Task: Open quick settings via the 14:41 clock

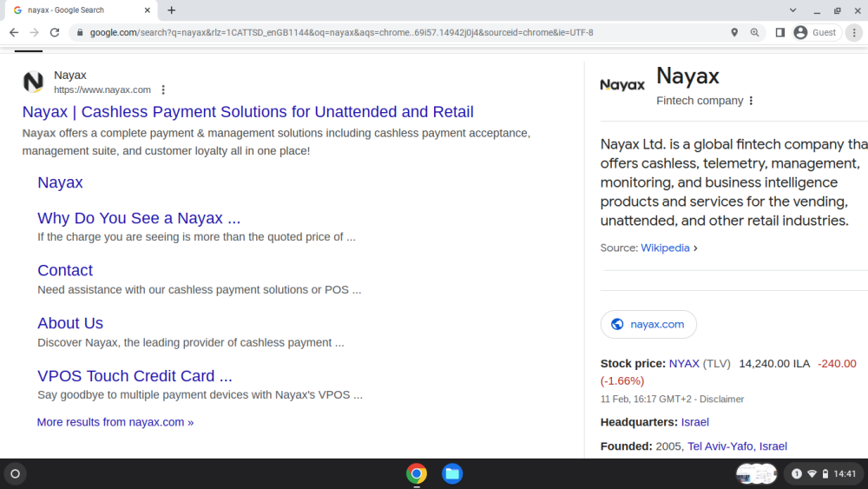Action: pos(845,474)
